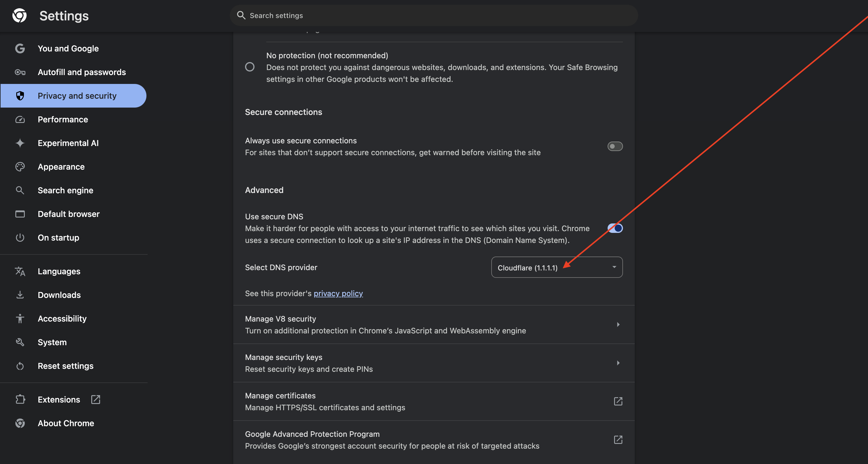This screenshot has height=464, width=868.
Task: Turn off the Use secure DNS toggle
Action: 615,228
